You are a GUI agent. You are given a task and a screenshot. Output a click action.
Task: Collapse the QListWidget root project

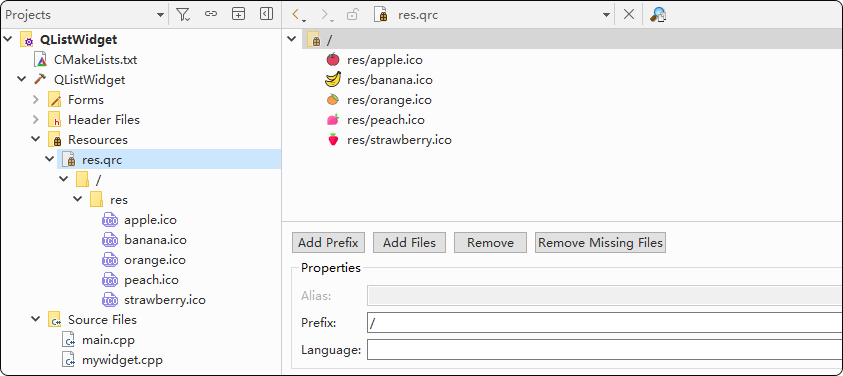8,39
